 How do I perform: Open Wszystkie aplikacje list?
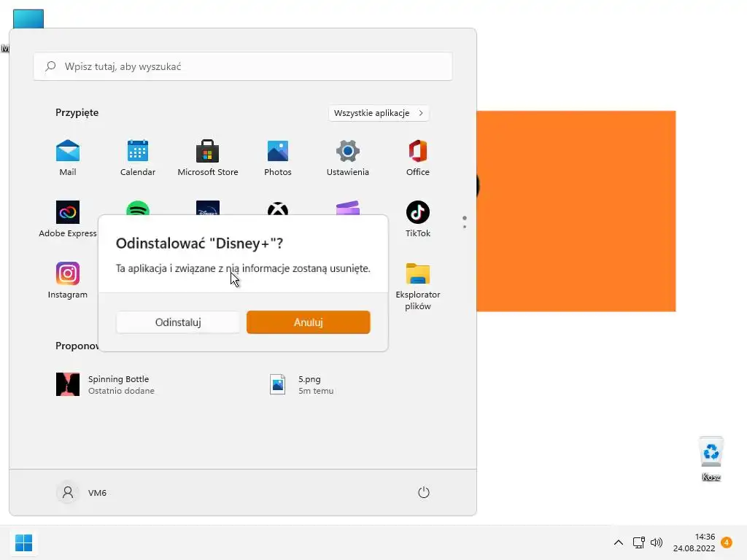[379, 113]
